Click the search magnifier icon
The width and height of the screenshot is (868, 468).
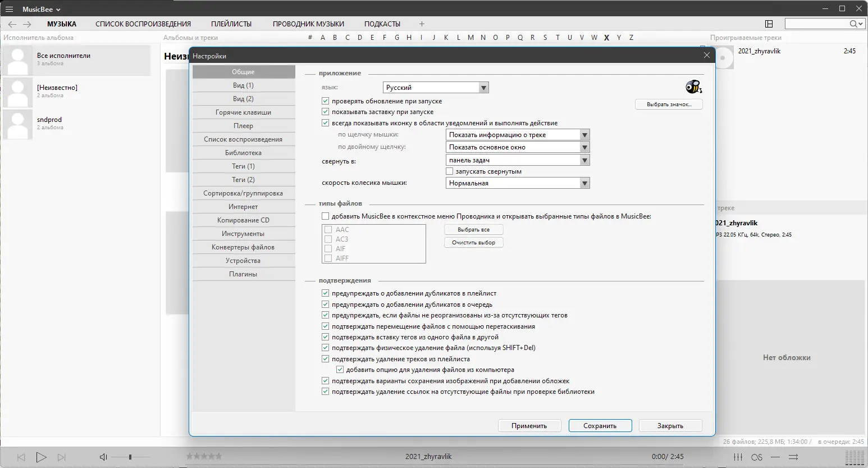click(x=853, y=24)
